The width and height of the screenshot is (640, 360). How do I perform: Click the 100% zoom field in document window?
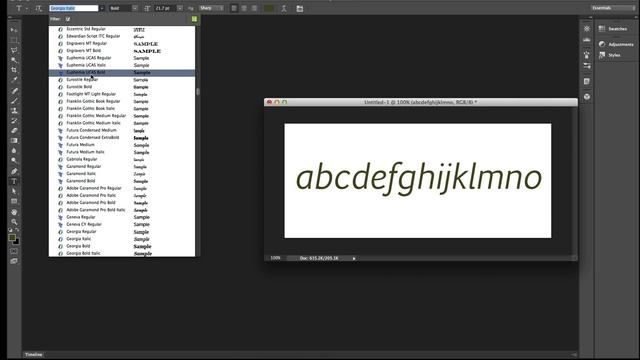click(x=276, y=258)
